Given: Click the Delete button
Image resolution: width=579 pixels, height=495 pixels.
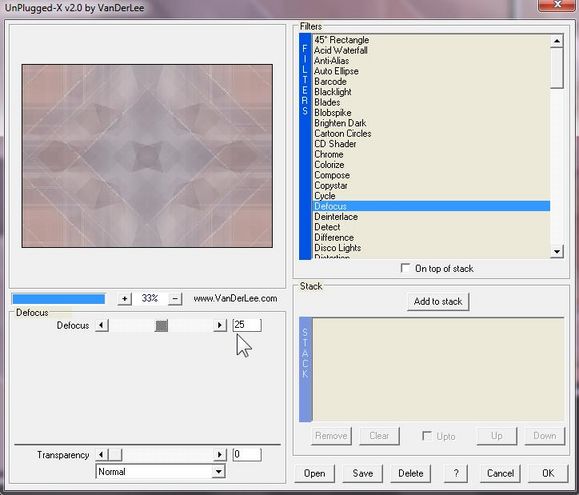Looking at the screenshot, I should 411,473.
